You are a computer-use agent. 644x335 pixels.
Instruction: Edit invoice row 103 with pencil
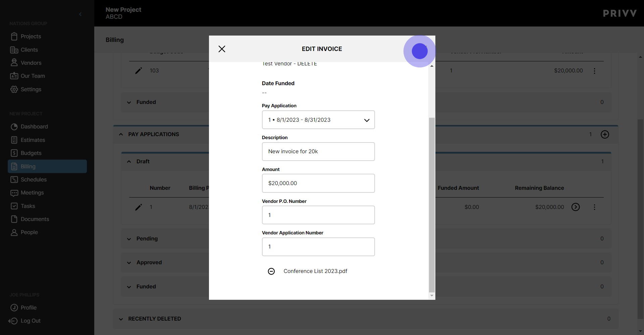(x=139, y=71)
